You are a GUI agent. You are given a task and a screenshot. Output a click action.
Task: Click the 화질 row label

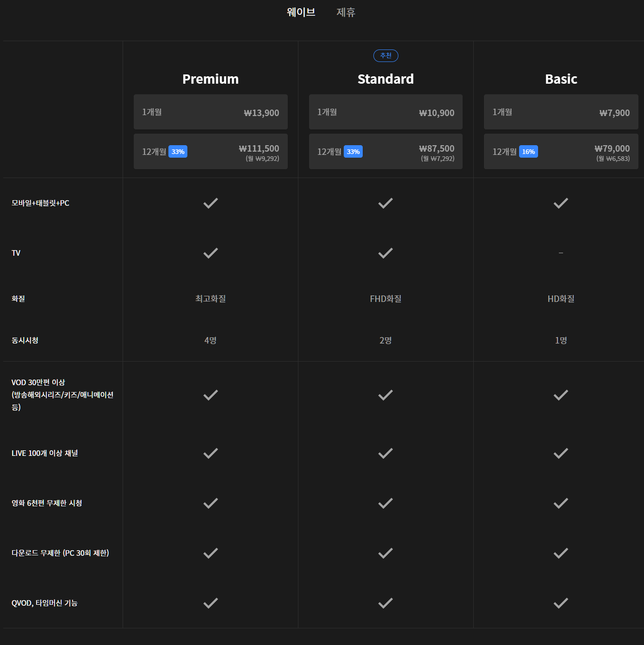click(x=19, y=299)
